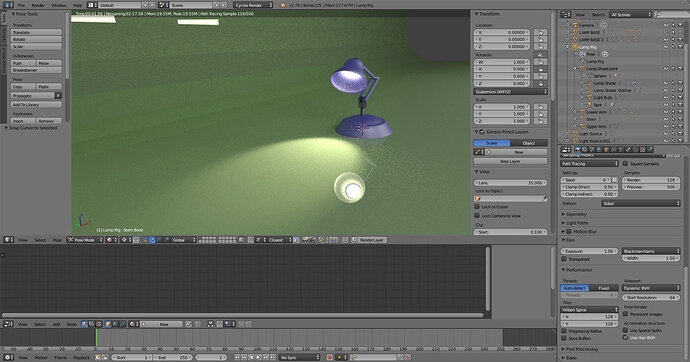Open the Cycles Render engine dropdown
This screenshot has height=362, width=690.
[253, 5]
